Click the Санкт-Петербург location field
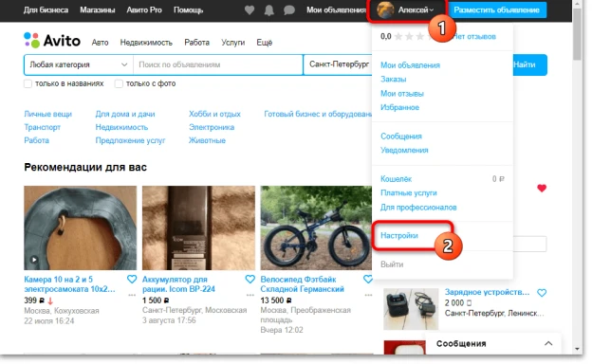 pyautogui.click(x=338, y=64)
